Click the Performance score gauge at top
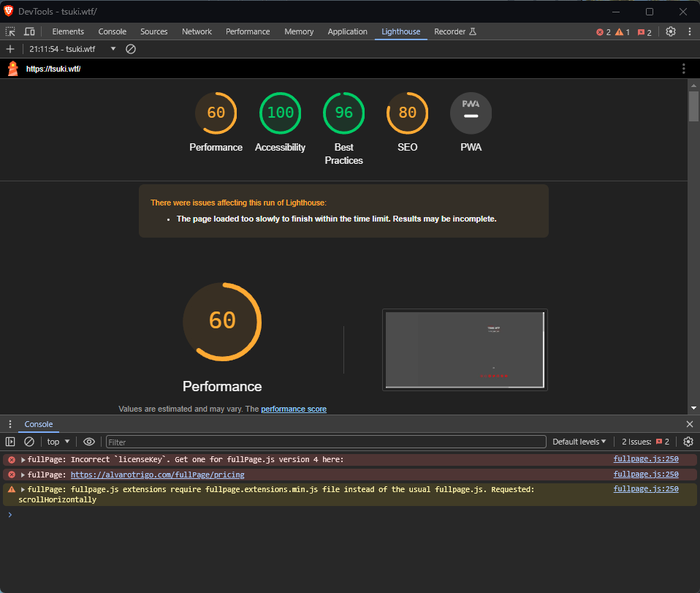The height and width of the screenshot is (593, 700). click(216, 113)
